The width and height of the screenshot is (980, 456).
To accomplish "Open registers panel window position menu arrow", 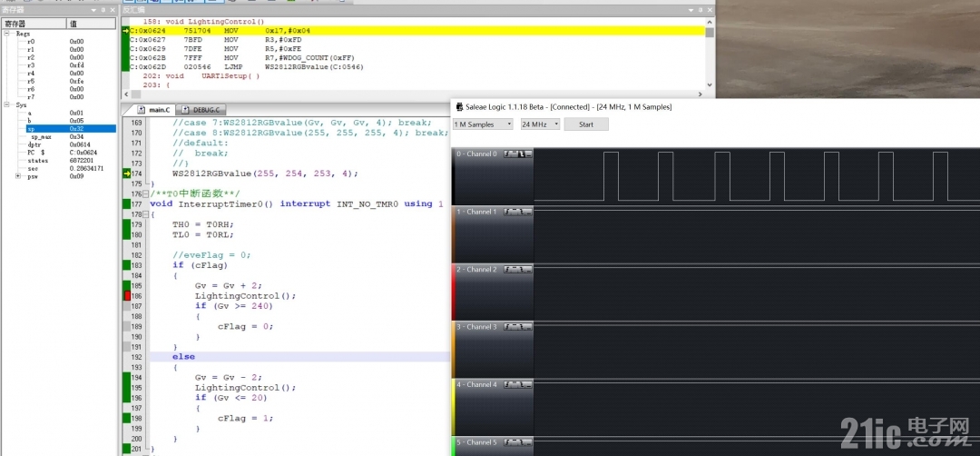I will pyautogui.click(x=95, y=9).
